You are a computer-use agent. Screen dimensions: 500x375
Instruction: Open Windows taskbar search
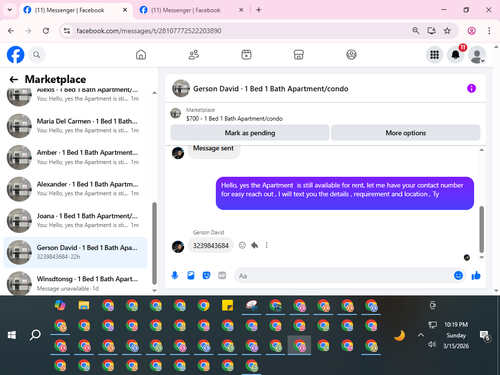pyautogui.click(x=35, y=335)
